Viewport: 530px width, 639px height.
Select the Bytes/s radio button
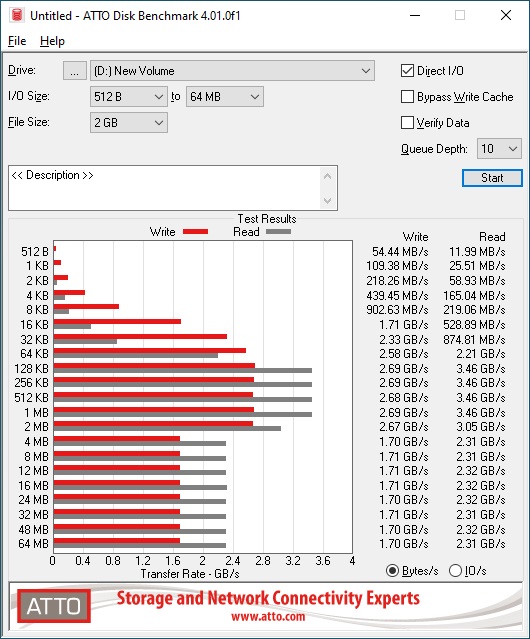tap(392, 571)
